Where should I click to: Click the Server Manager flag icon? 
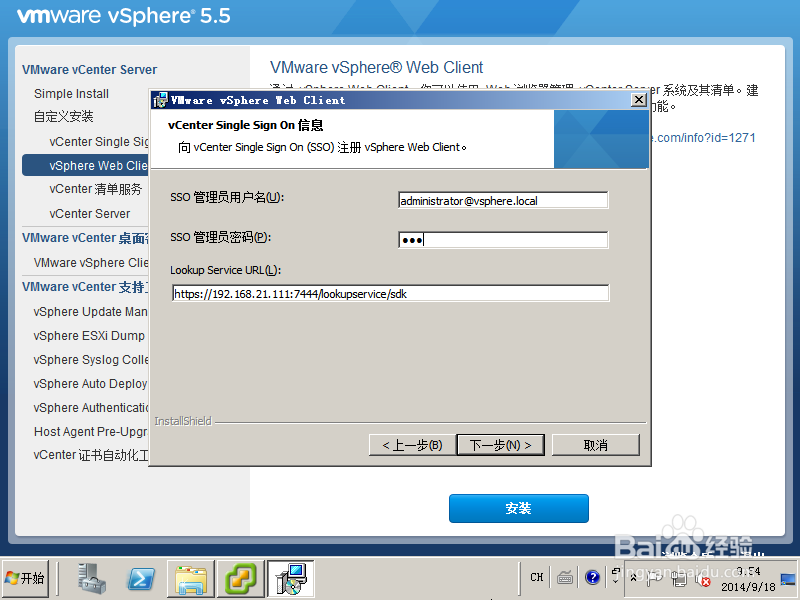coord(656,578)
